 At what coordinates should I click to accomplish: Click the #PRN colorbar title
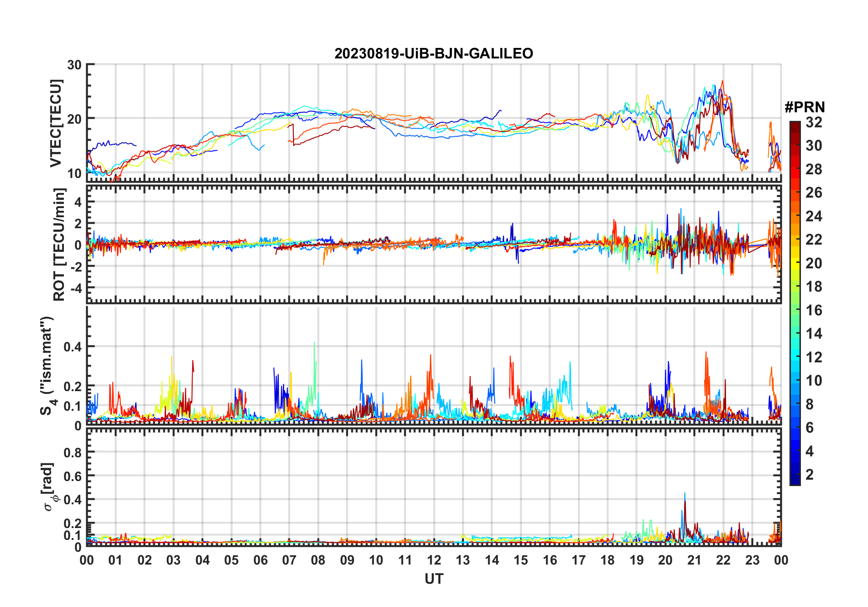coord(805,107)
